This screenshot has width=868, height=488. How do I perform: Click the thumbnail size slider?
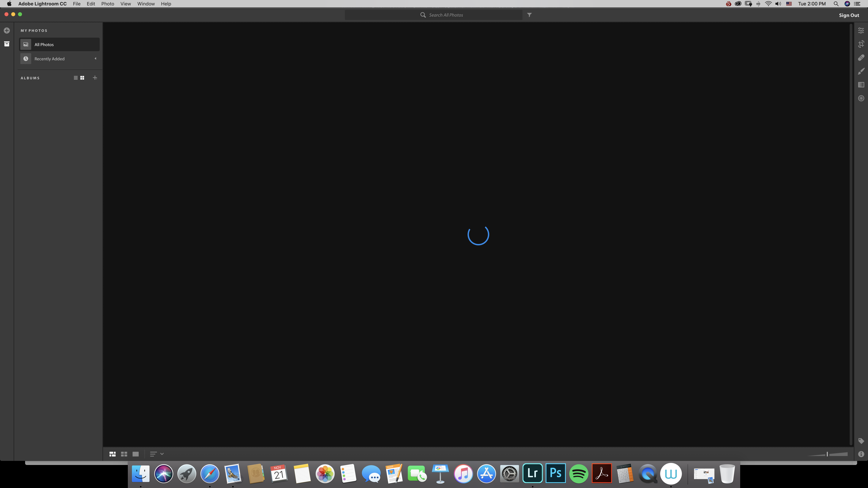(827, 454)
